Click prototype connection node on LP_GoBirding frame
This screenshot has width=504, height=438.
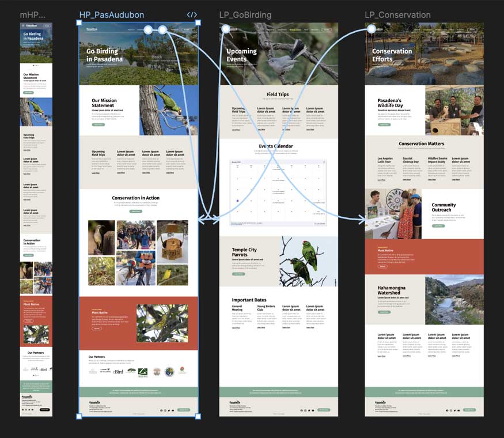pos(226,29)
